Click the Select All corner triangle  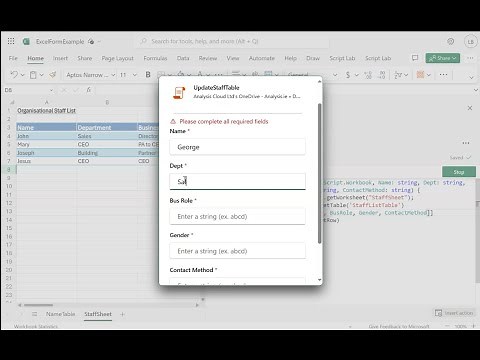pos(12,102)
